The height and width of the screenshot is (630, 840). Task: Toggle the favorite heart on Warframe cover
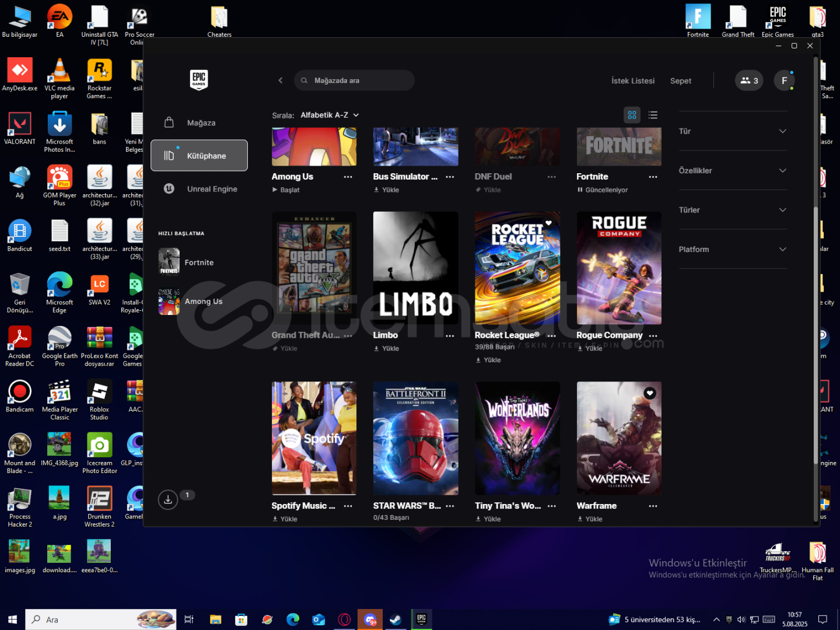[650, 393]
